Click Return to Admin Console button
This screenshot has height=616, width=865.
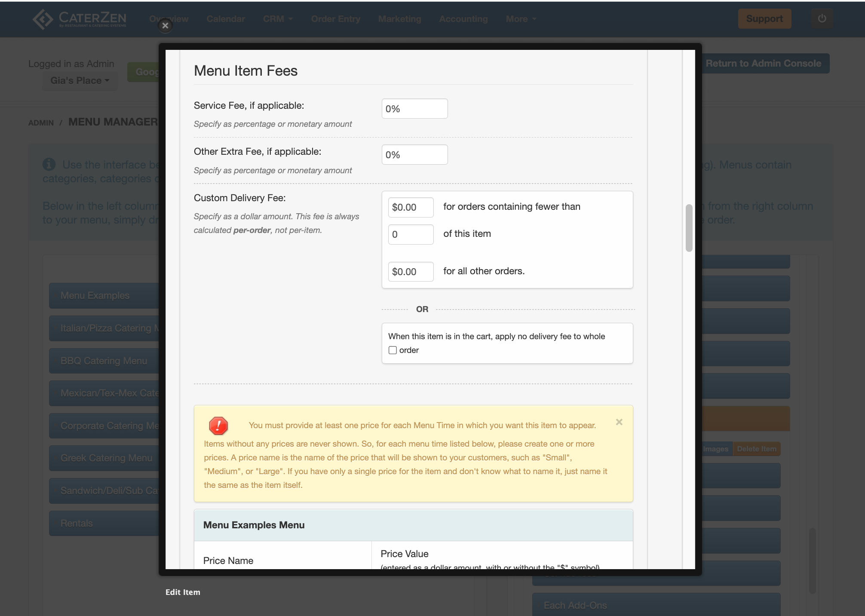pos(763,64)
